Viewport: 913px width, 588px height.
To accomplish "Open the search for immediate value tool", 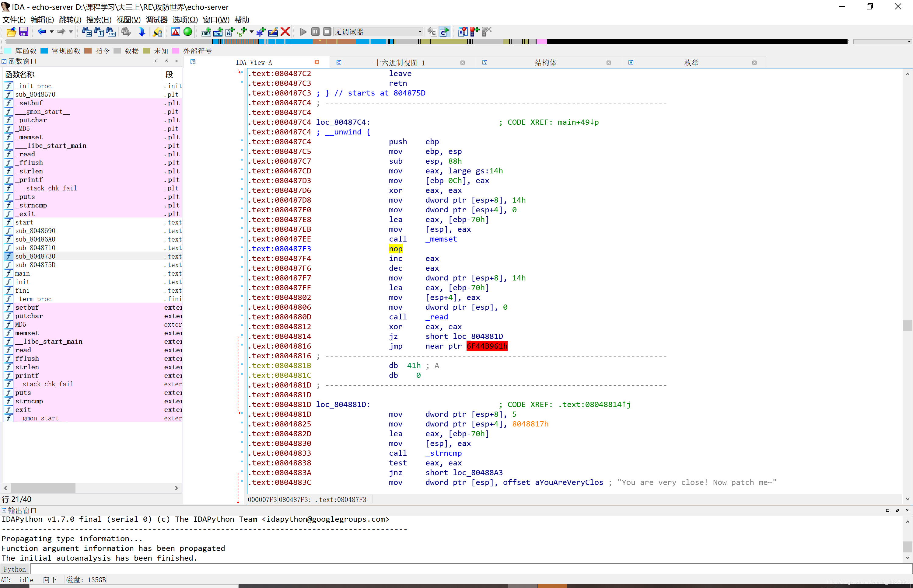I will (x=87, y=32).
